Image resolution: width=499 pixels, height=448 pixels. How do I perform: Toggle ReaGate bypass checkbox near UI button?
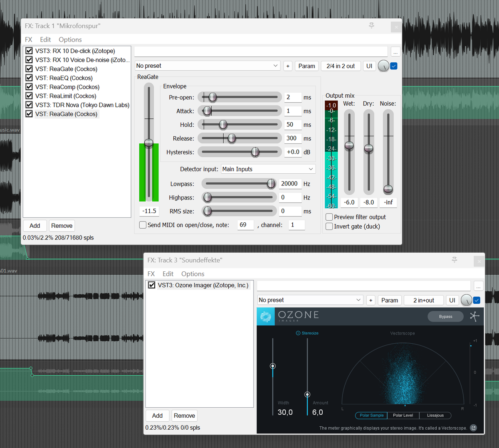394,66
